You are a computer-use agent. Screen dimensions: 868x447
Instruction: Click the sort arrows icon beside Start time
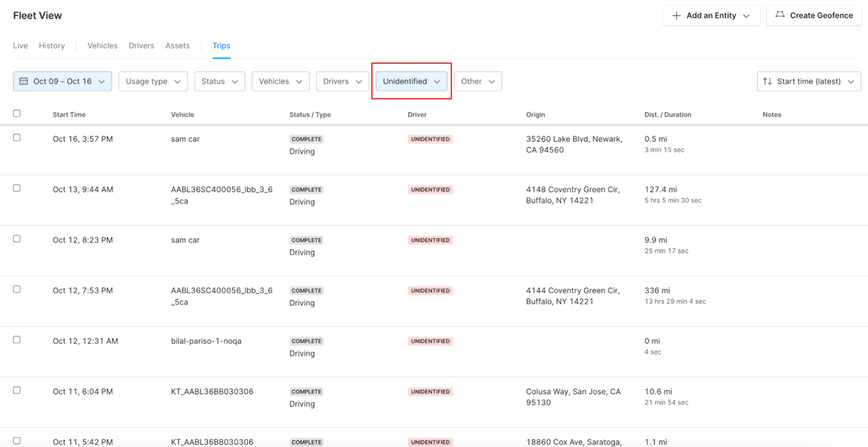[767, 81]
